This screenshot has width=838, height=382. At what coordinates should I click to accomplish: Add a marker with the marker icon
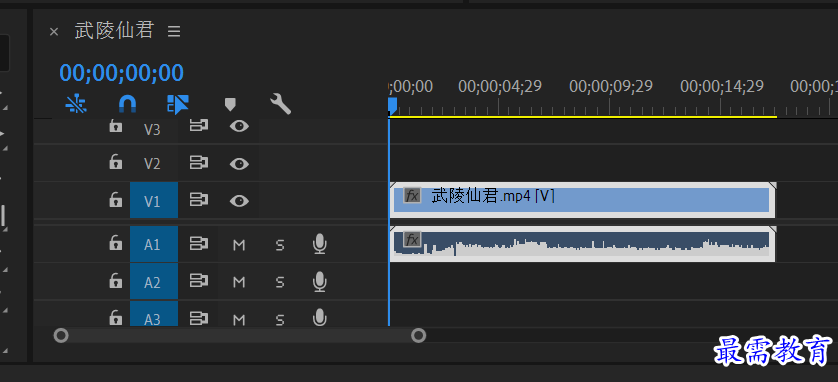pyautogui.click(x=230, y=104)
